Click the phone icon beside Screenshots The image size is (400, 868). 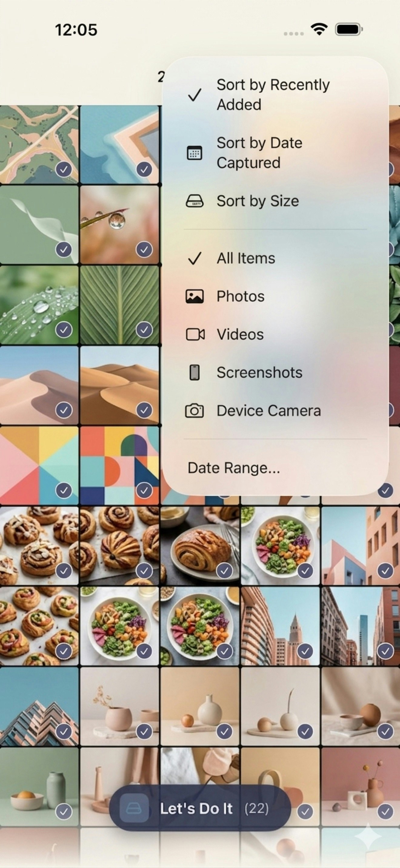pyautogui.click(x=195, y=372)
